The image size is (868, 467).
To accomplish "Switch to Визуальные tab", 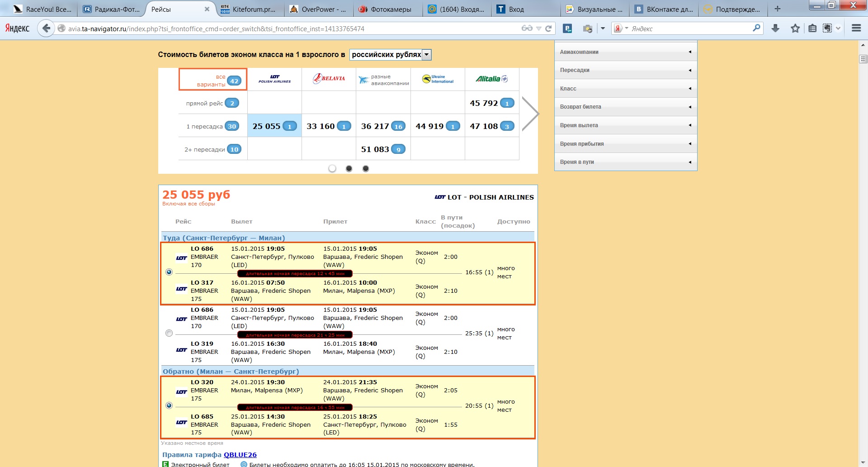I will pos(595,9).
